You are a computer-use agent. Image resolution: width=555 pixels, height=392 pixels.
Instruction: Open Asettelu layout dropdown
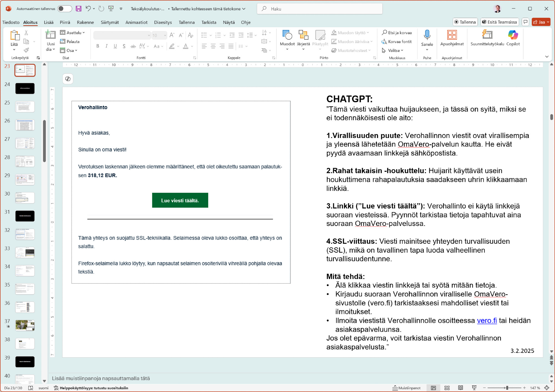tap(72, 32)
